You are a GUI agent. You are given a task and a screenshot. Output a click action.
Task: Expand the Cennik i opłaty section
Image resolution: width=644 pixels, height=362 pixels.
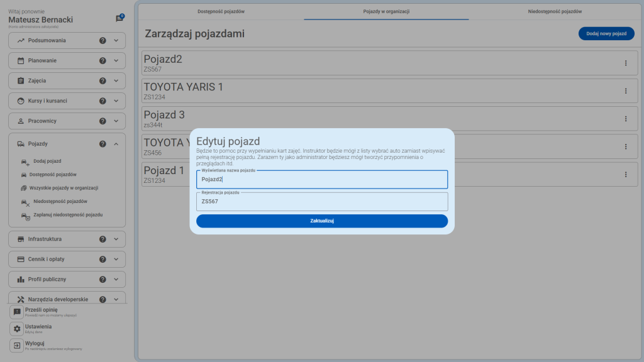tap(116, 259)
